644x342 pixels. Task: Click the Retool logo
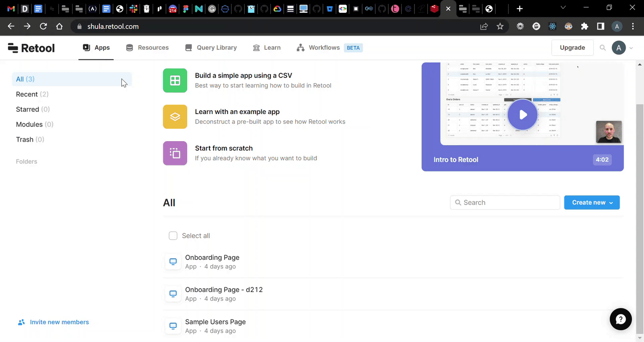(31, 48)
